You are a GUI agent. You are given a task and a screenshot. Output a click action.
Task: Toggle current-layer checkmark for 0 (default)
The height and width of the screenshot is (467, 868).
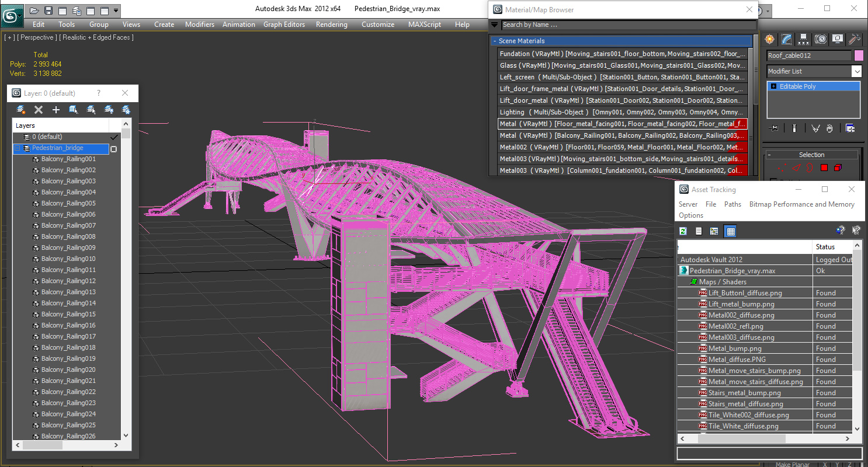pos(114,137)
